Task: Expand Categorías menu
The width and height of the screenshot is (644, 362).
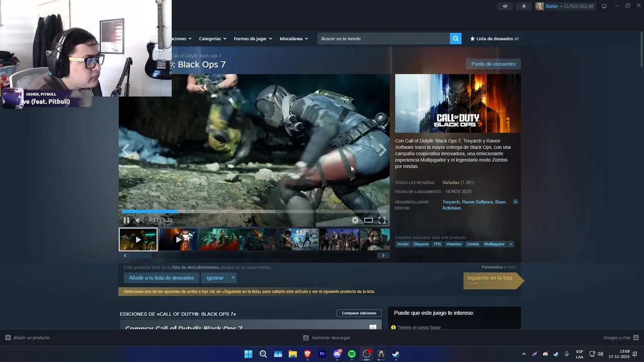Action: [x=212, y=39]
